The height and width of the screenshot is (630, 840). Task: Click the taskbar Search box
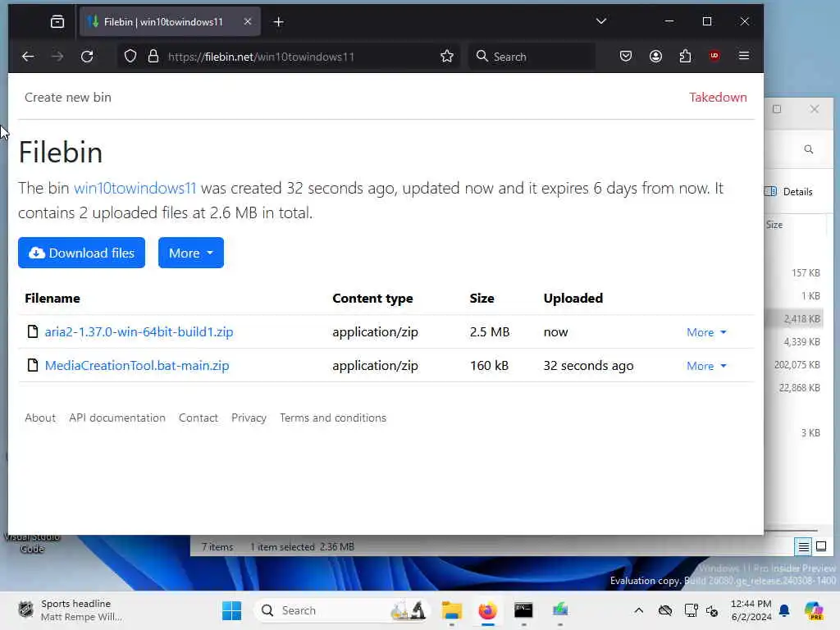pos(343,610)
